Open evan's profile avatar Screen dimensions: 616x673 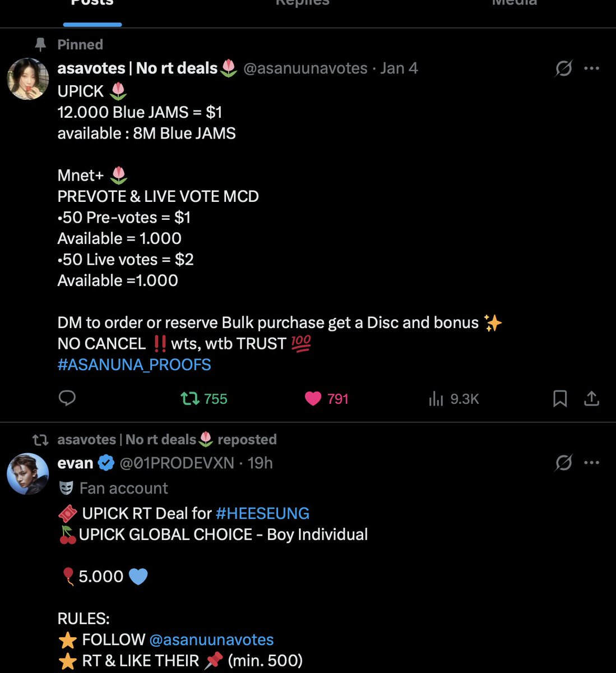[x=27, y=474]
